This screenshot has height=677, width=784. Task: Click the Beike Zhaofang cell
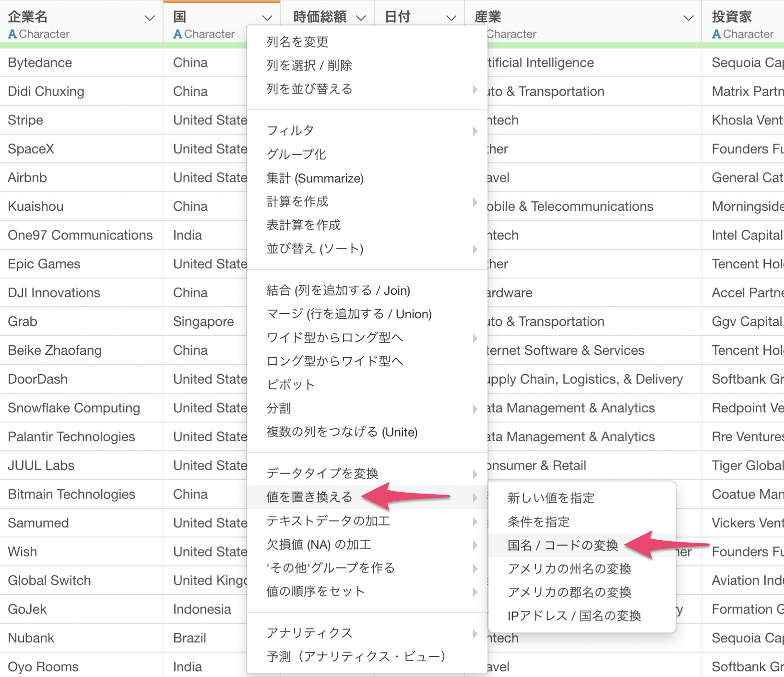pyautogui.click(x=82, y=351)
